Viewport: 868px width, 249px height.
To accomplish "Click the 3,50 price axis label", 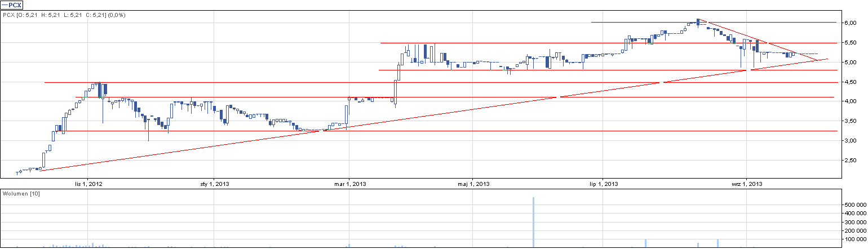I will point(850,121).
